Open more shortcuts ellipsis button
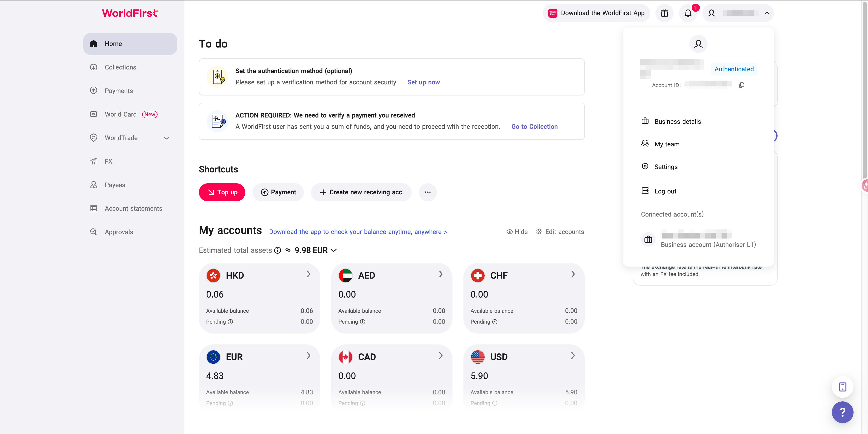The height and width of the screenshot is (434, 868). 428,192
